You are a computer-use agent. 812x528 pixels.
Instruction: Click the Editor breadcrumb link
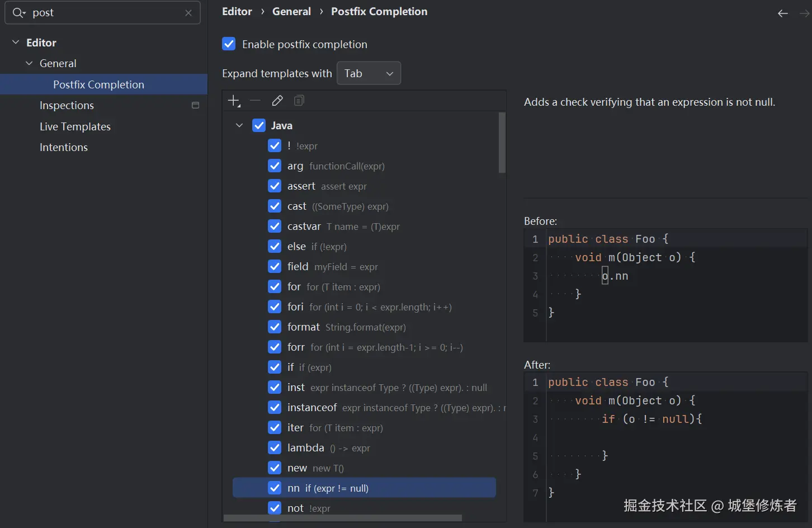click(x=237, y=12)
